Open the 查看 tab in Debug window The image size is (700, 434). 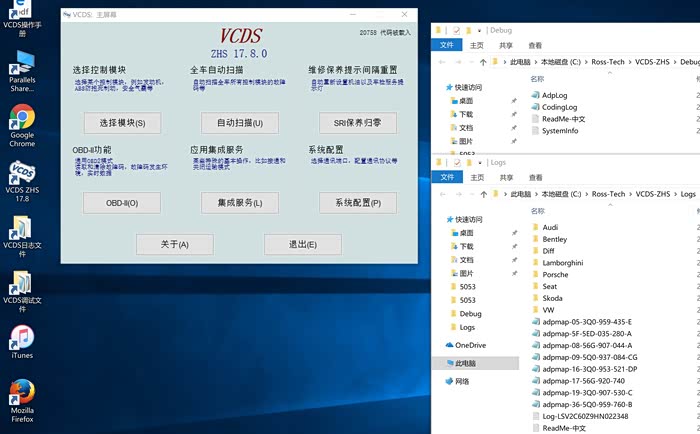(535, 45)
